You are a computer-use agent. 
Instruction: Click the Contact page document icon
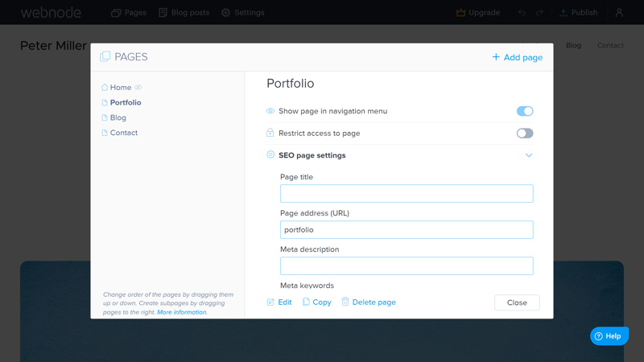[x=105, y=133]
